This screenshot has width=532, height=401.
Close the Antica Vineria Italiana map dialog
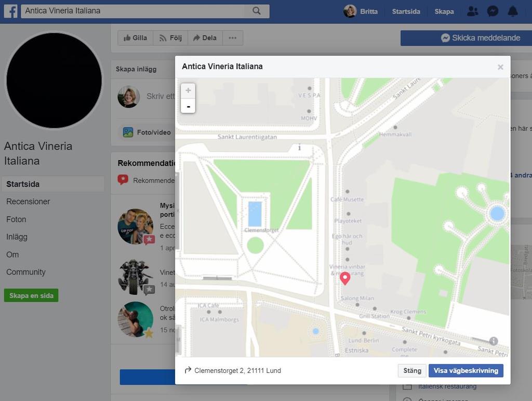click(500, 67)
